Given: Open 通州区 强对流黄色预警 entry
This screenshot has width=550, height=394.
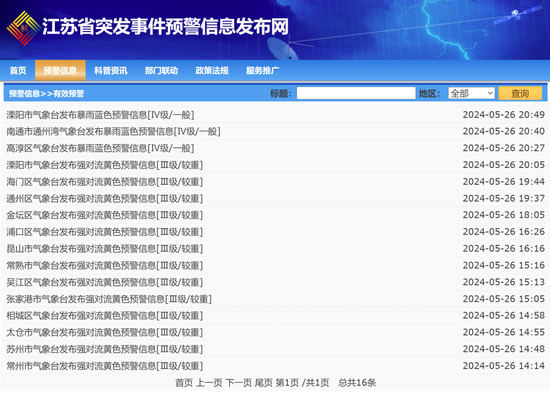Looking at the screenshot, I should [105, 199].
